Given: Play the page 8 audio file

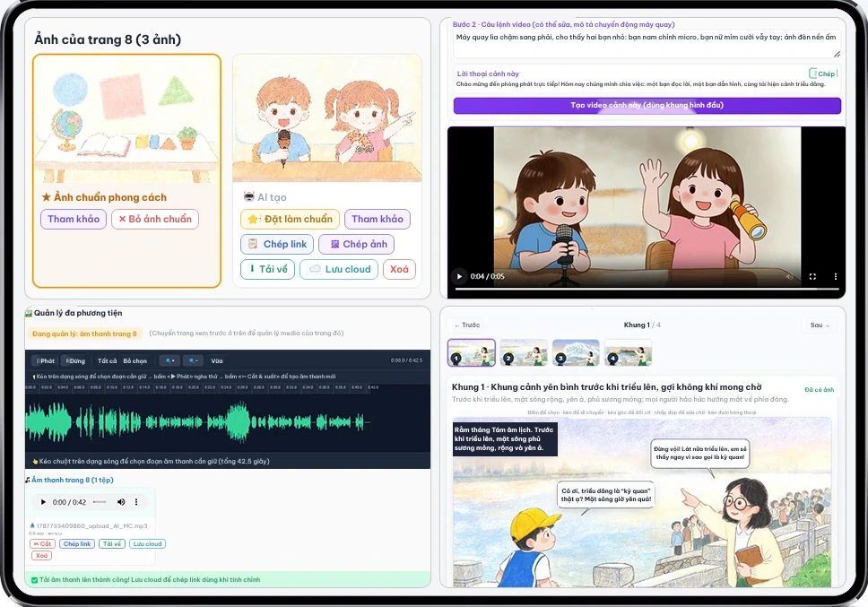Looking at the screenshot, I should (x=43, y=502).
